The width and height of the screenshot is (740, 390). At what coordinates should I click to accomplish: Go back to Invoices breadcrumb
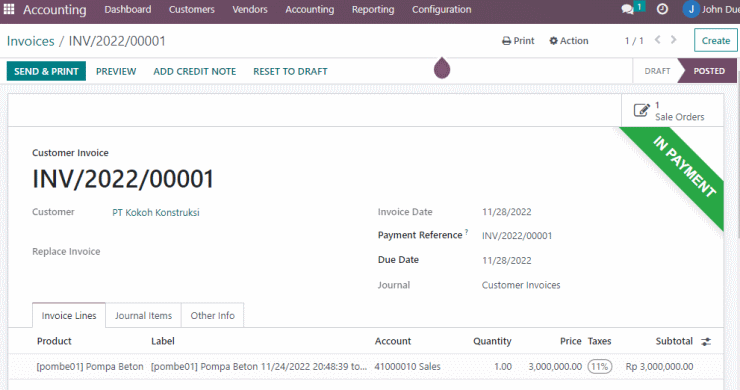(31, 41)
